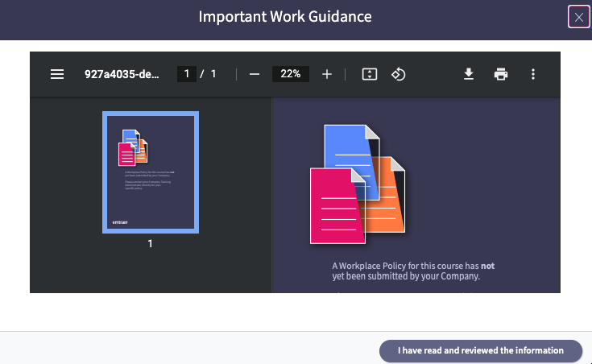Viewport: 592px width, 364px height.
Task: Zoom out with the minus icon
Action: (255, 74)
